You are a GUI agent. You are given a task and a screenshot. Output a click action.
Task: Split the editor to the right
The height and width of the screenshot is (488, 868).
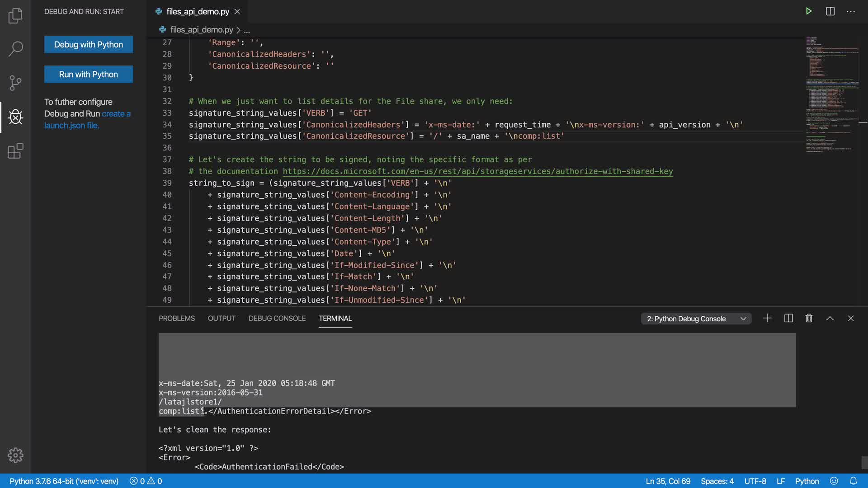pyautogui.click(x=830, y=11)
